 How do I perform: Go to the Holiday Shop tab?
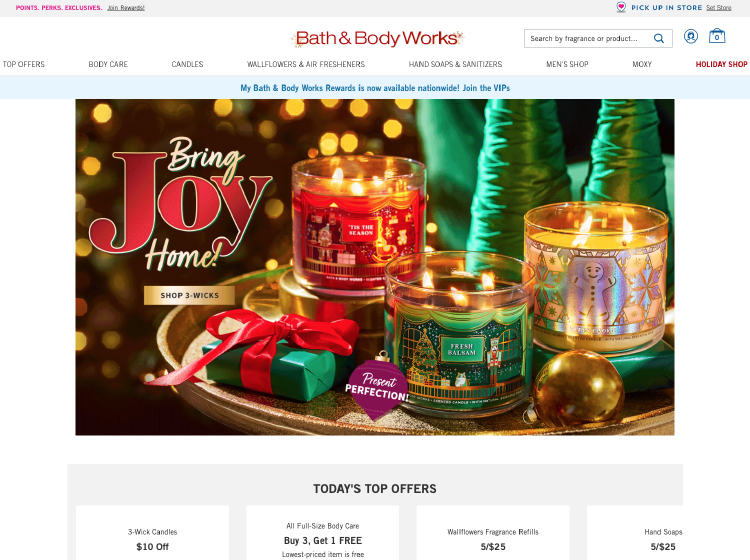[x=721, y=64]
